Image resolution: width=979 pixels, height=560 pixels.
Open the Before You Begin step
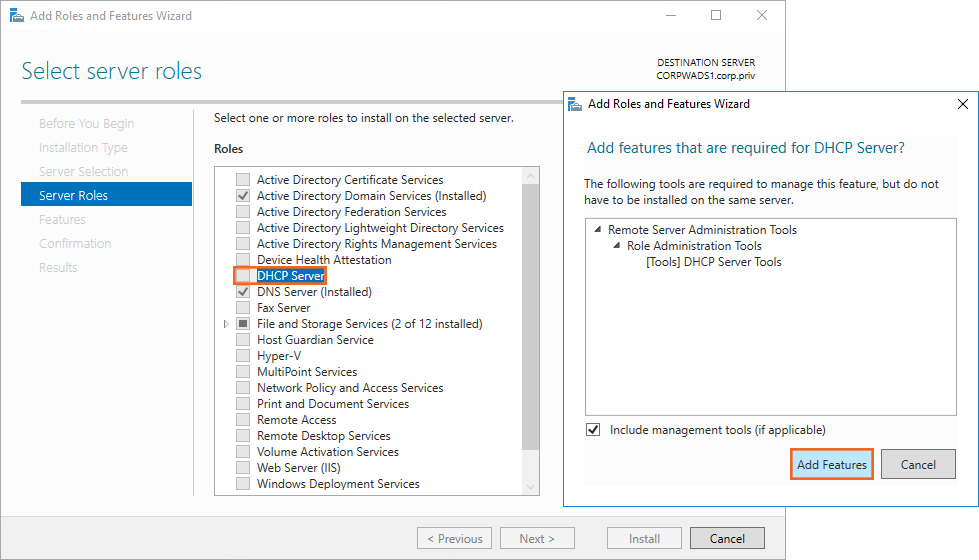tap(86, 123)
